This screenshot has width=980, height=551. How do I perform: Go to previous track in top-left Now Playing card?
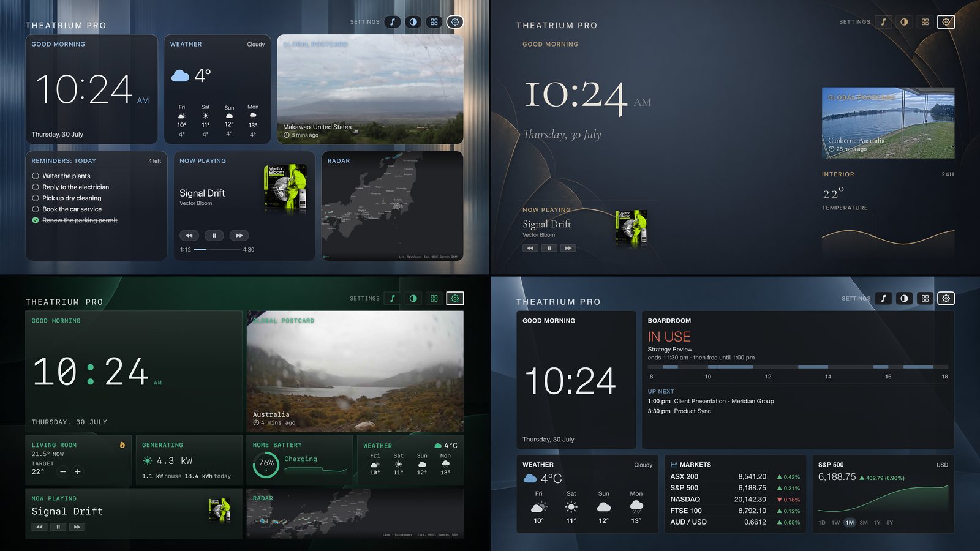[x=189, y=236]
